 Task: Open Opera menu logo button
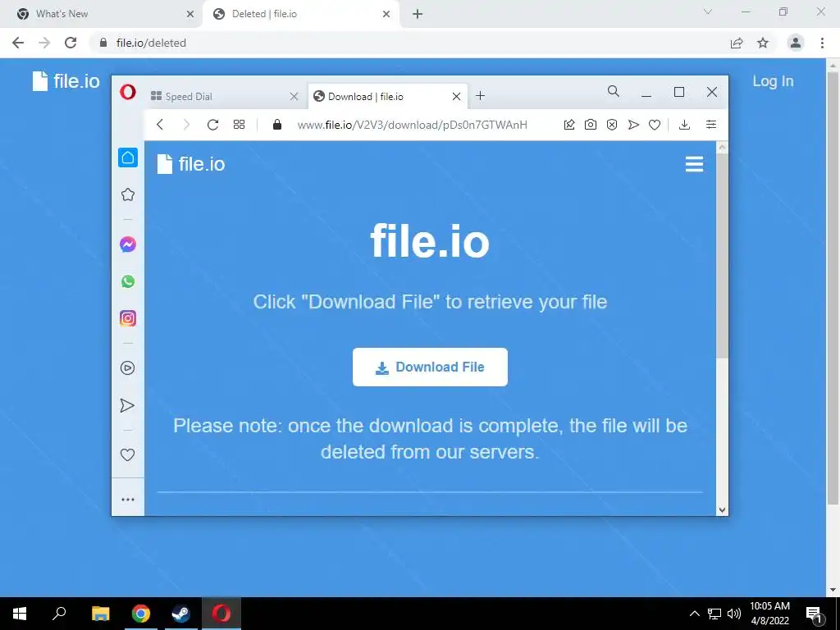127,92
